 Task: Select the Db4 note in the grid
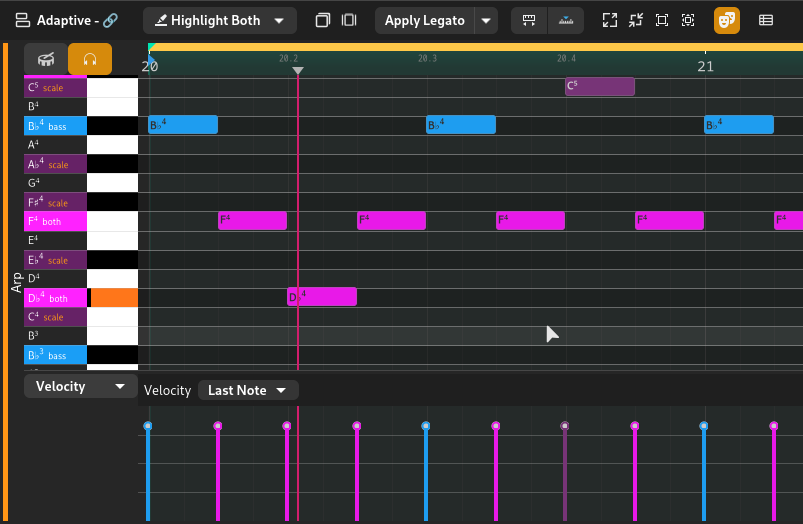tap(322, 297)
